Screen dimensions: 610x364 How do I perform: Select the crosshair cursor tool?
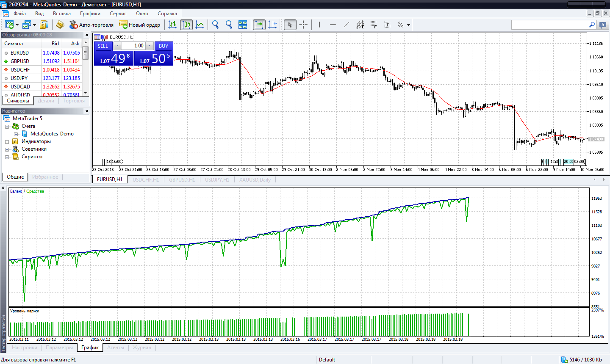tap(303, 25)
